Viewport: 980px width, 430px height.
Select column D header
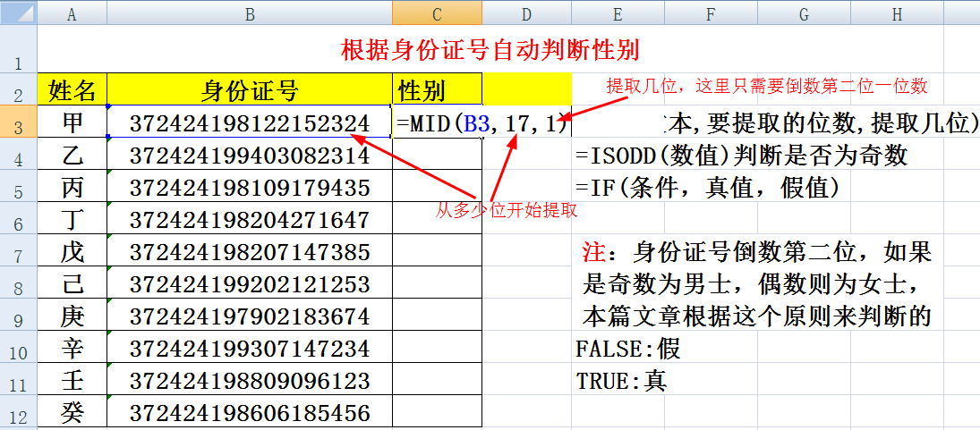click(x=526, y=13)
